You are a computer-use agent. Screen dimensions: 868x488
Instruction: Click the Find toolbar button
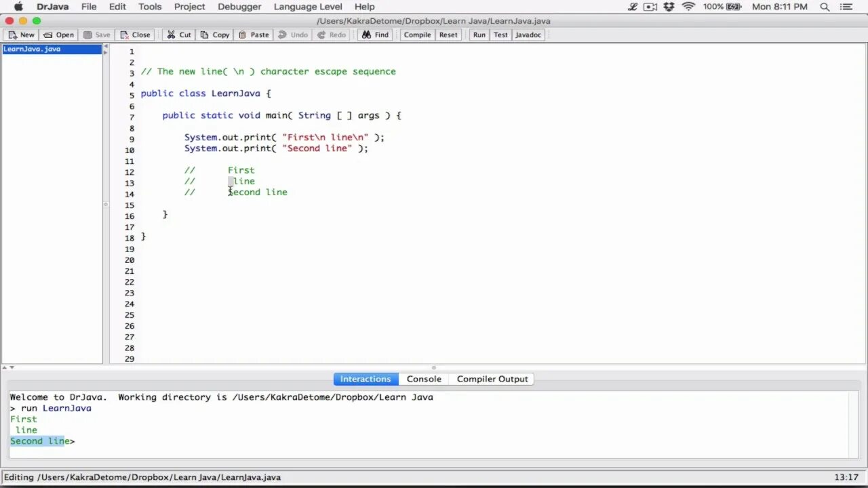tap(376, 35)
